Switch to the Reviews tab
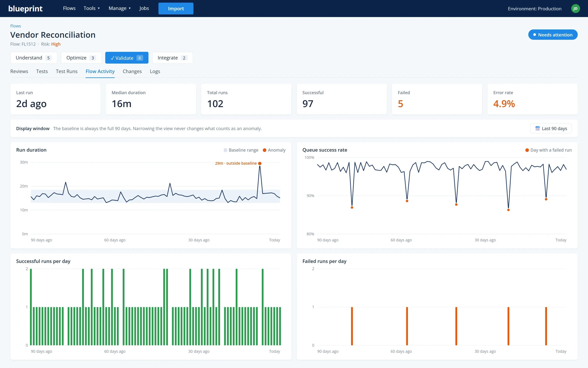Image resolution: width=588 pixels, height=368 pixels. [19, 71]
